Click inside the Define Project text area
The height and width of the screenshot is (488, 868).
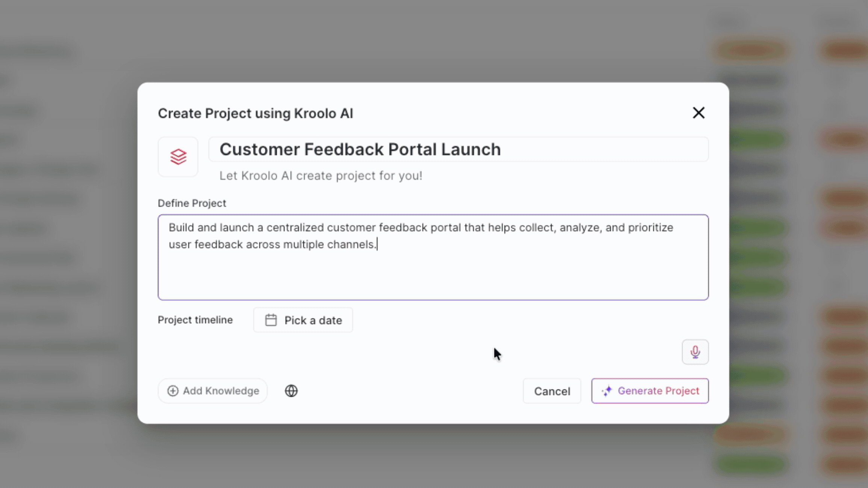tap(433, 257)
